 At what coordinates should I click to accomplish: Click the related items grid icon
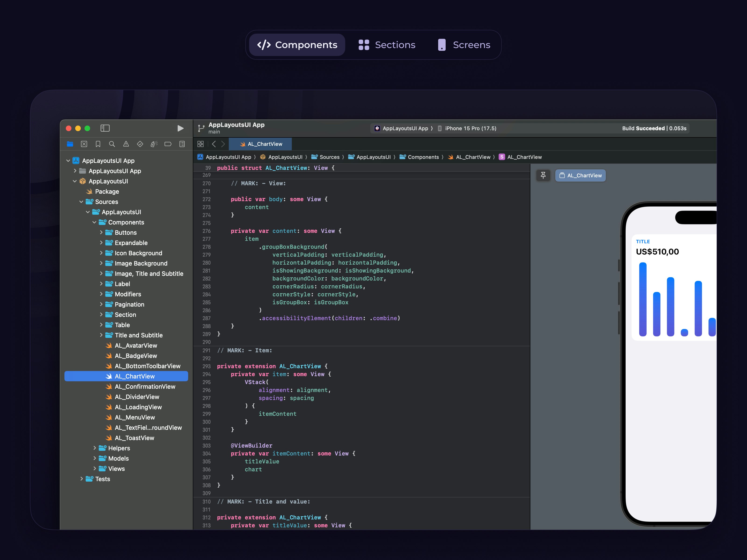click(200, 144)
